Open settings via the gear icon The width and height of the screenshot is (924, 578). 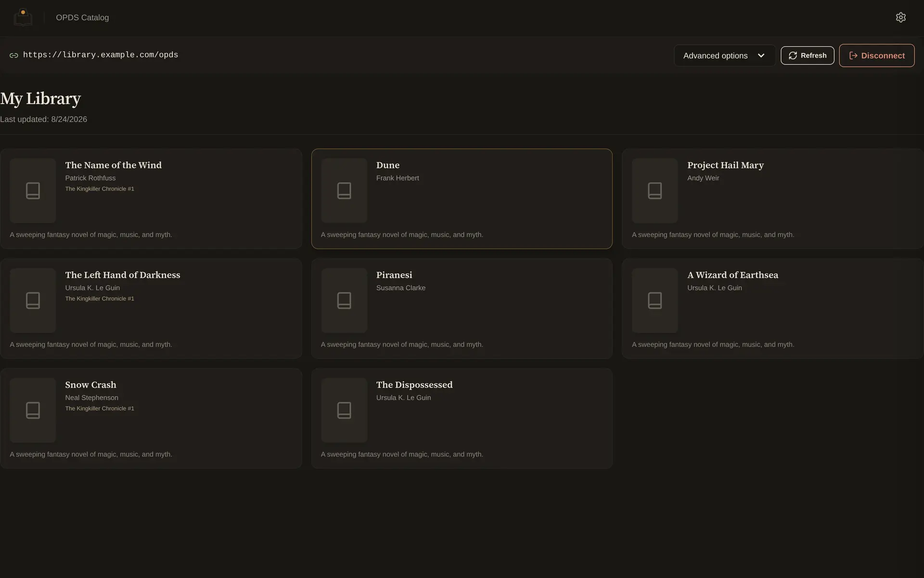tap(900, 17)
